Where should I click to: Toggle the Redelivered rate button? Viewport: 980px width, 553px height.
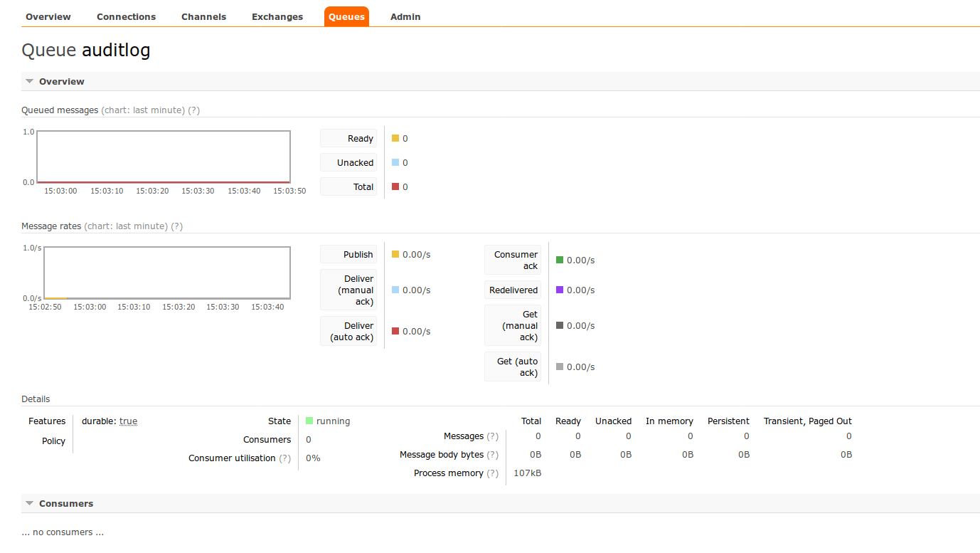pyautogui.click(x=513, y=290)
